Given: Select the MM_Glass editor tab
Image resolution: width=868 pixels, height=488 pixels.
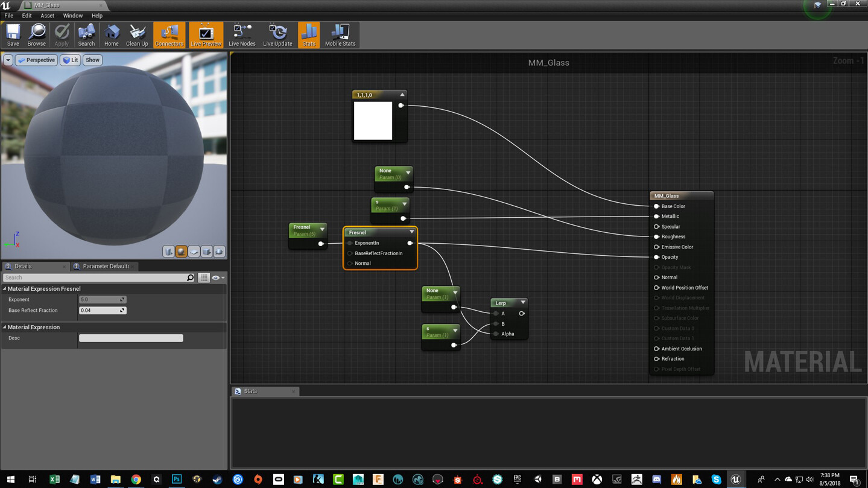Looking at the screenshot, I should click(46, 5).
